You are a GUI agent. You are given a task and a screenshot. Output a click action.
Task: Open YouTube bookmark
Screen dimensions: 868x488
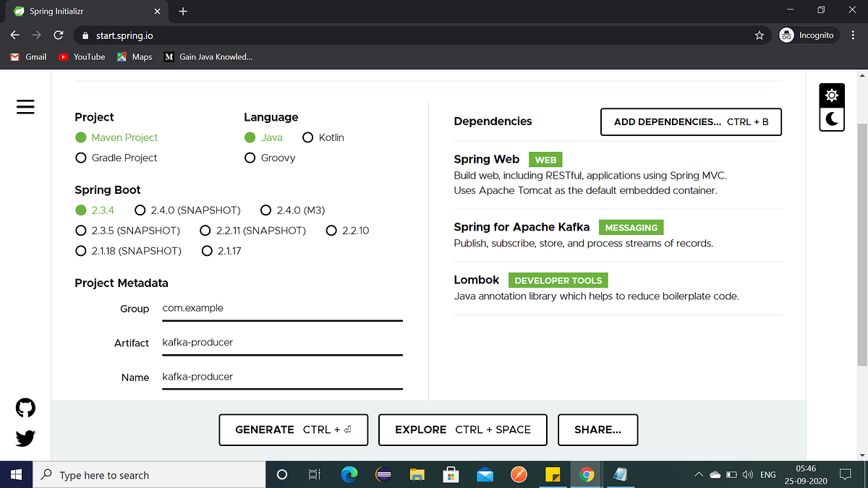tap(82, 56)
